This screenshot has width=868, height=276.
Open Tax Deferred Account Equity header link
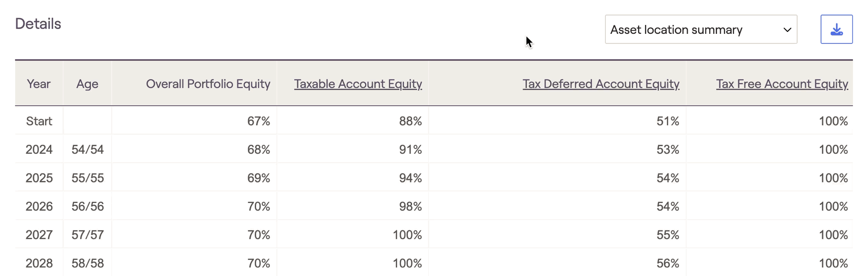tap(601, 84)
